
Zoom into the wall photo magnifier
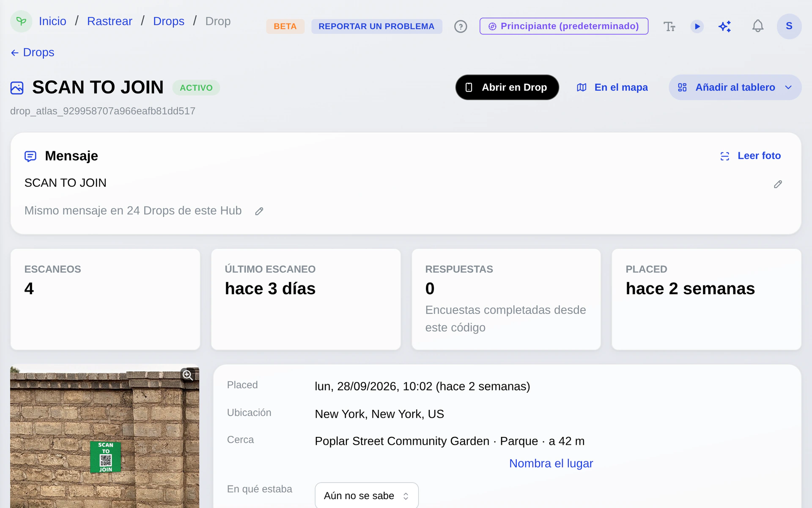pyautogui.click(x=188, y=375)
